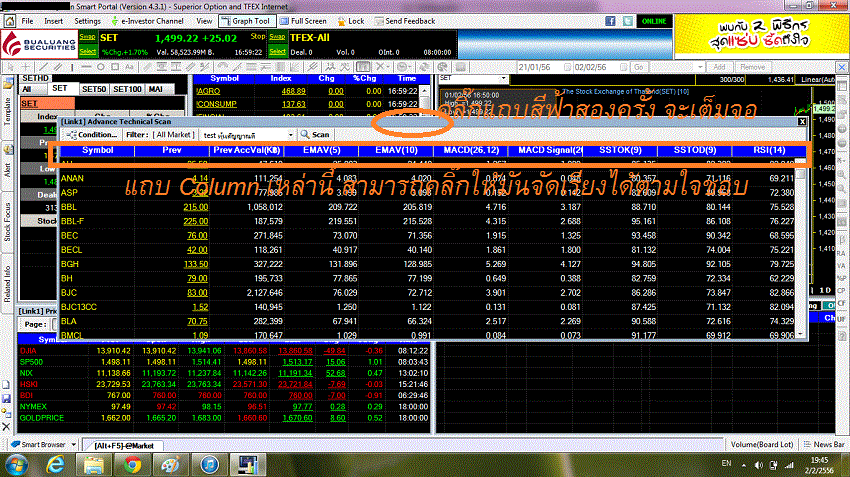Open the Insert menu
This screenshot has height=477, width=850.
click(x=53, y=21)
